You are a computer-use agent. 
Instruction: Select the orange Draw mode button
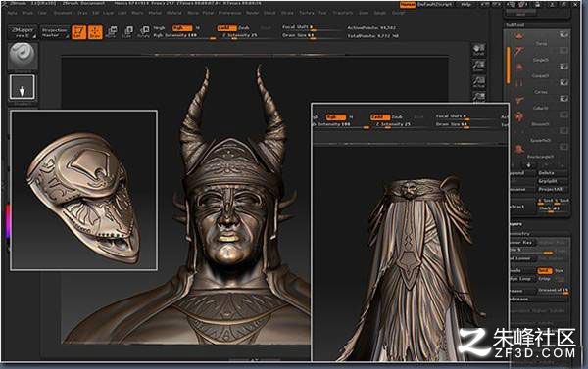[95, 32]
